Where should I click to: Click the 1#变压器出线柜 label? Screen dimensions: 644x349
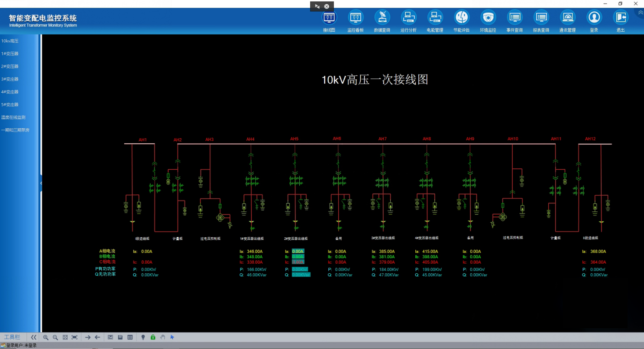point(252,239)
